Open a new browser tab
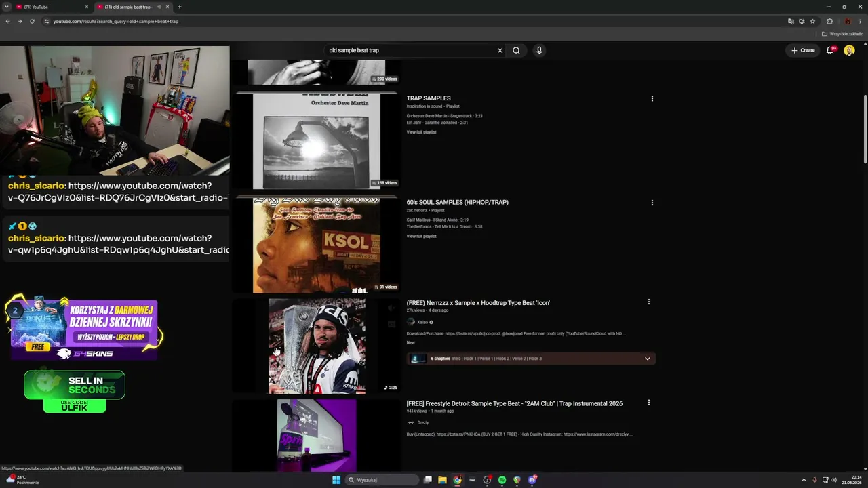 click(179, 7)
